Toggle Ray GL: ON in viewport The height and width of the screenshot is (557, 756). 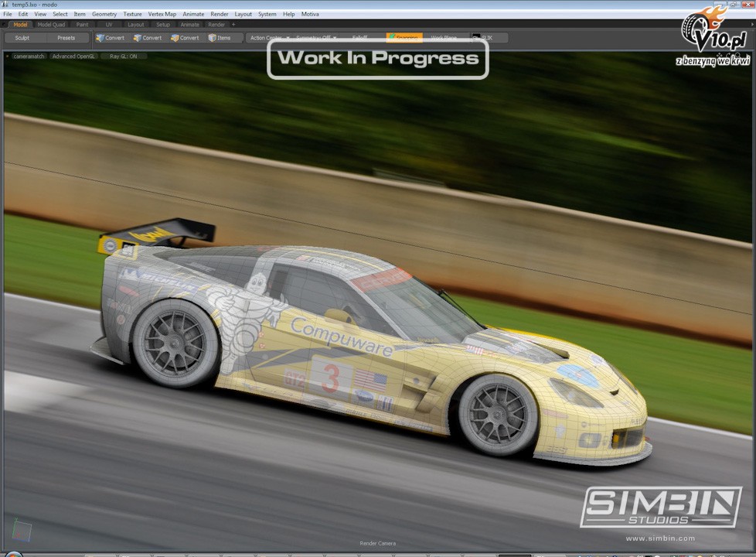(x=124, y=56)
